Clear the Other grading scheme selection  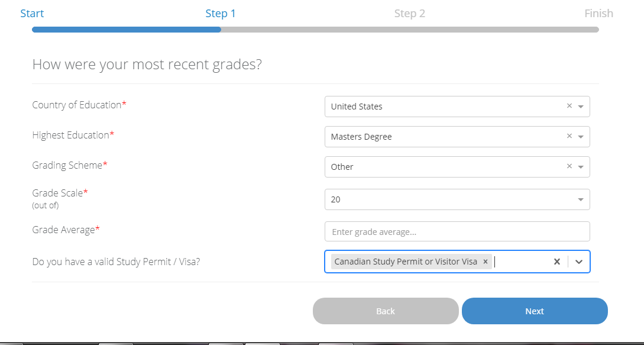pyautogui.click(x=569, y=166)
